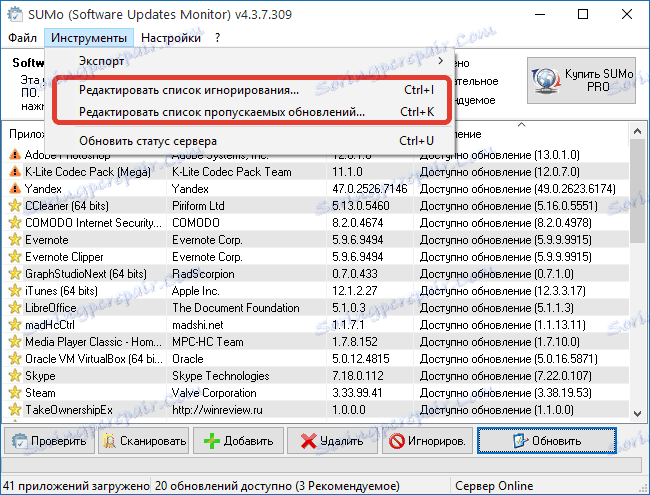
Task: Click the Добавить button
Action: [x=238, y=441]
